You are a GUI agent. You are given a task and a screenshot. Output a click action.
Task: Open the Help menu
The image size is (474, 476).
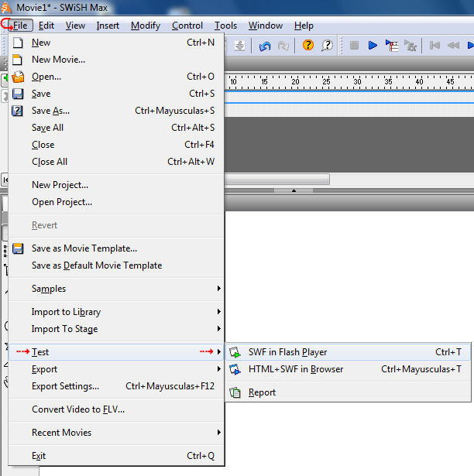(304, 26)
